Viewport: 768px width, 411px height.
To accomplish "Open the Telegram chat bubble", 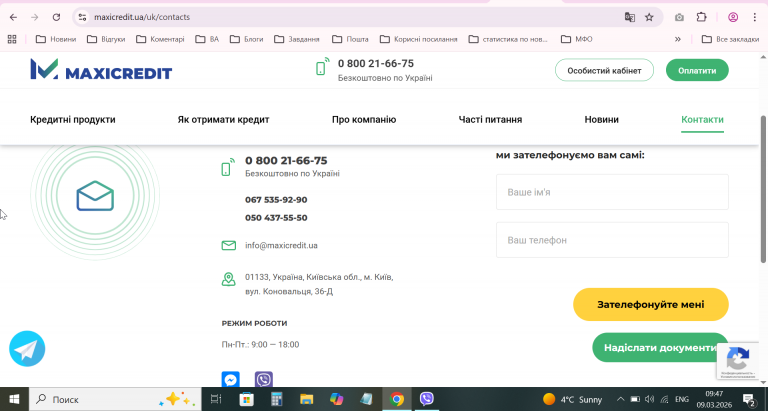I will click(x=27, y=349).
